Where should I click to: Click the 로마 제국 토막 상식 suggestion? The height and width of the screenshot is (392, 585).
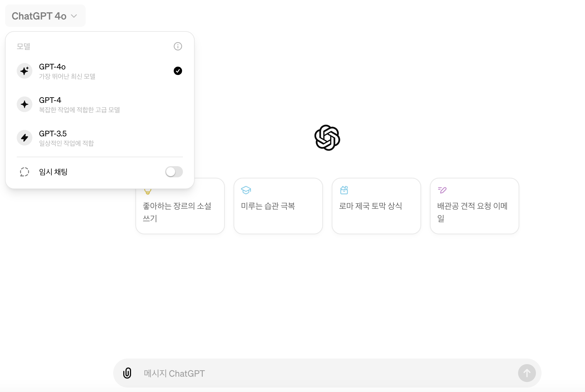tap(376, 206)
